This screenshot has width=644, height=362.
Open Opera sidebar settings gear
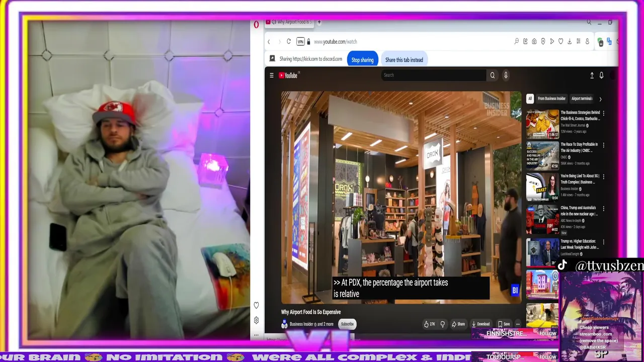(x=256, y=320)
